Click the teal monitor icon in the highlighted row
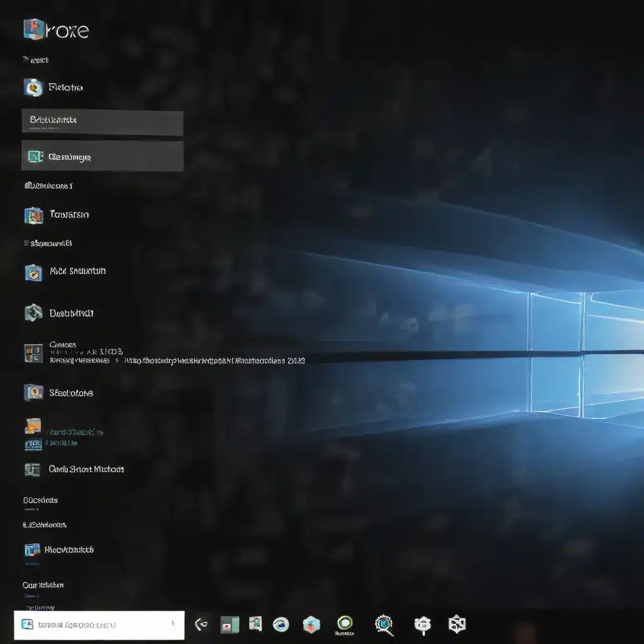This screenshot has width=644, height=644. point(35,157)
